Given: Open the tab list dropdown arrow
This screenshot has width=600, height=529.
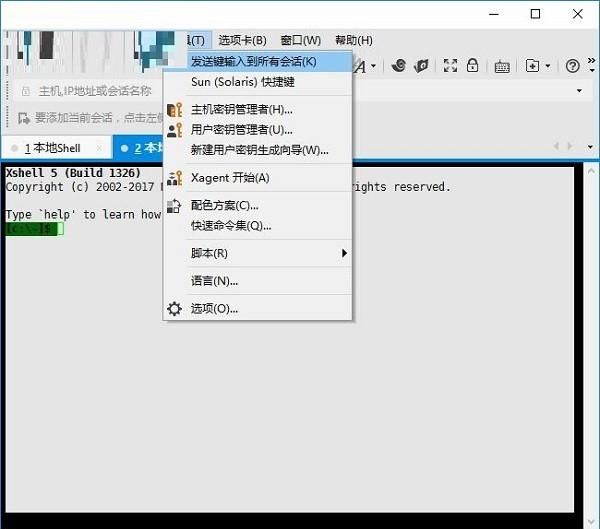Looking at the screenshot, I should (590, 147).
